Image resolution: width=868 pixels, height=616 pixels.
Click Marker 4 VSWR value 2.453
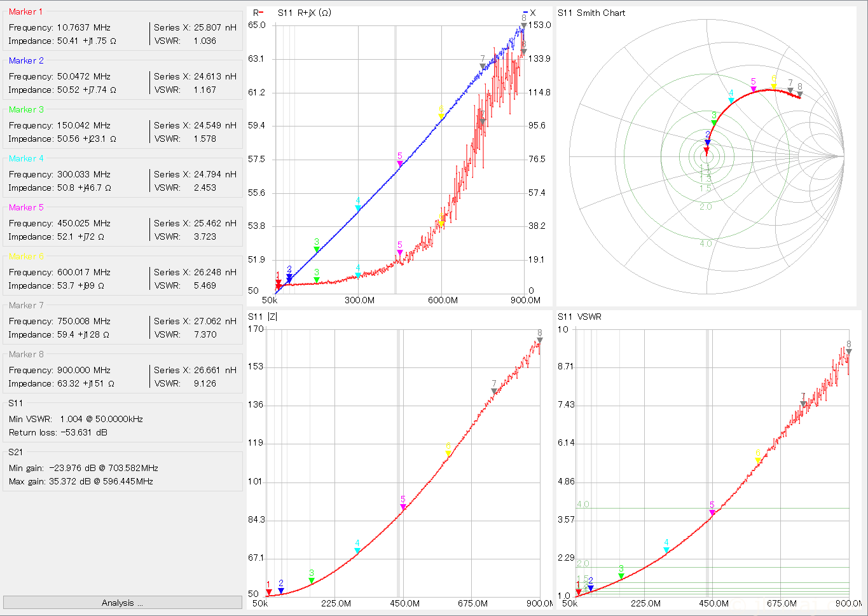click(205, 188)
